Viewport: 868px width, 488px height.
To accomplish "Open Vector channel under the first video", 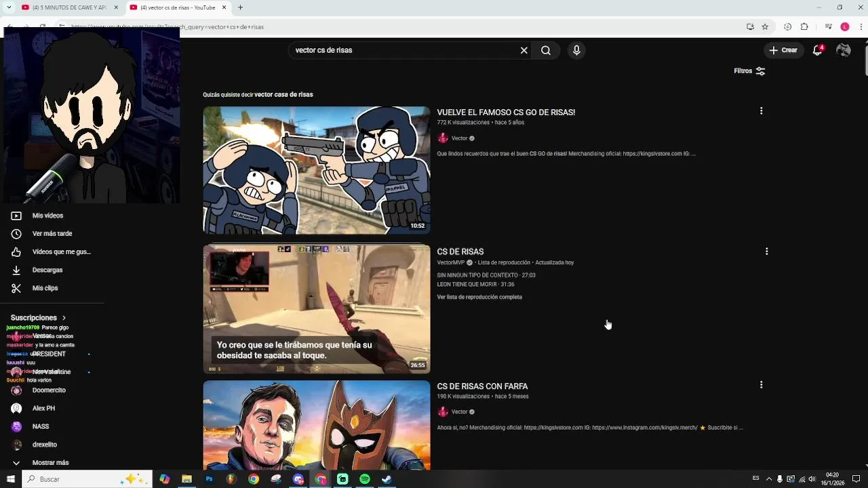I will pos(460,138).
